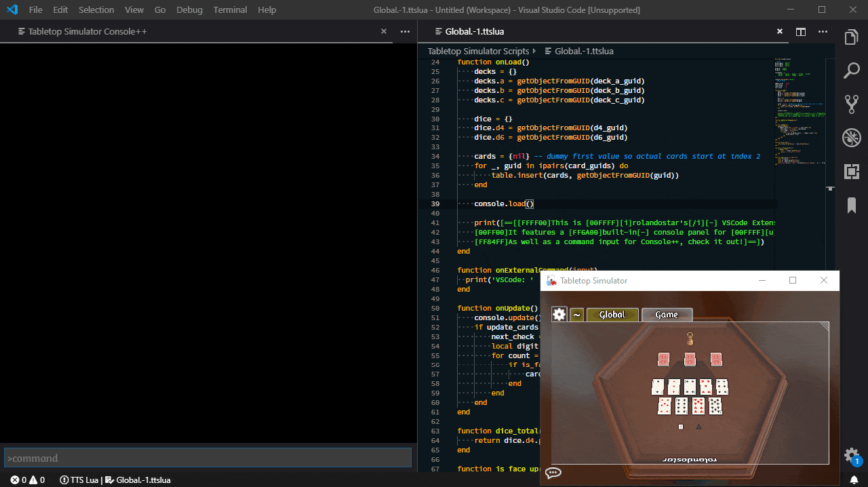Open the Edit menu
The height and width of the screenshot is (487, 868).
click(x=60, y=10)
